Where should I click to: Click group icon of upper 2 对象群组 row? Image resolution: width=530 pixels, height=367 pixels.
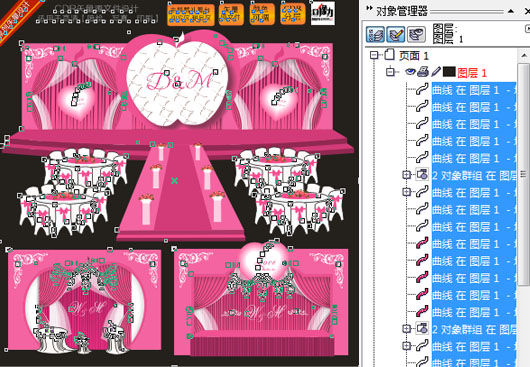(422, 174)
